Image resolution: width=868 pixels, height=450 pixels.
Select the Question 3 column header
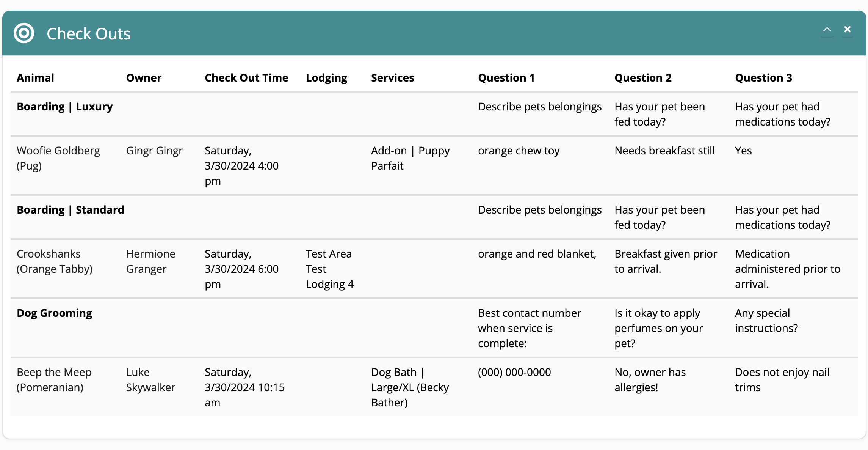763,77
